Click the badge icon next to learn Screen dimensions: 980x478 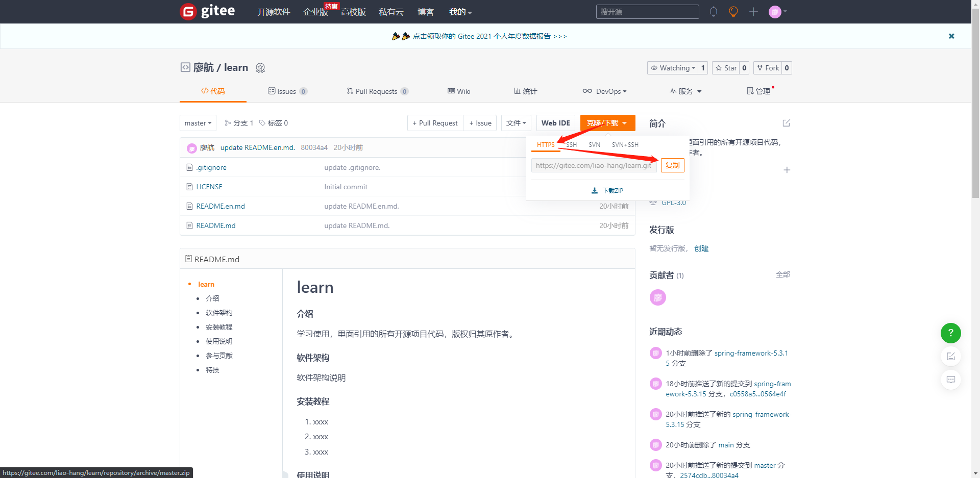coord(260,68)
